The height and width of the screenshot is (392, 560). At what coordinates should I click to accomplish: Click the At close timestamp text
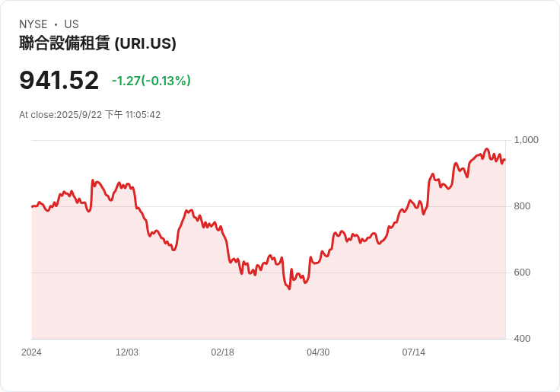[x=90, y=115]
